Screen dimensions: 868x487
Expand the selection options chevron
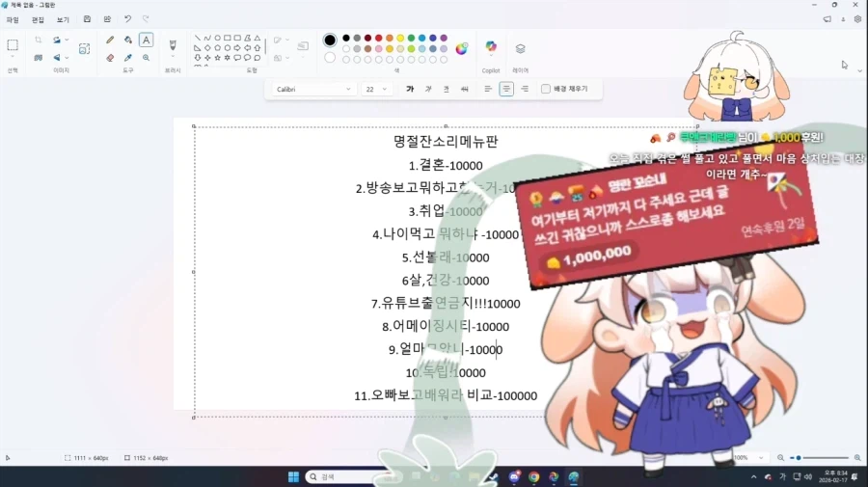click(13, 58)
